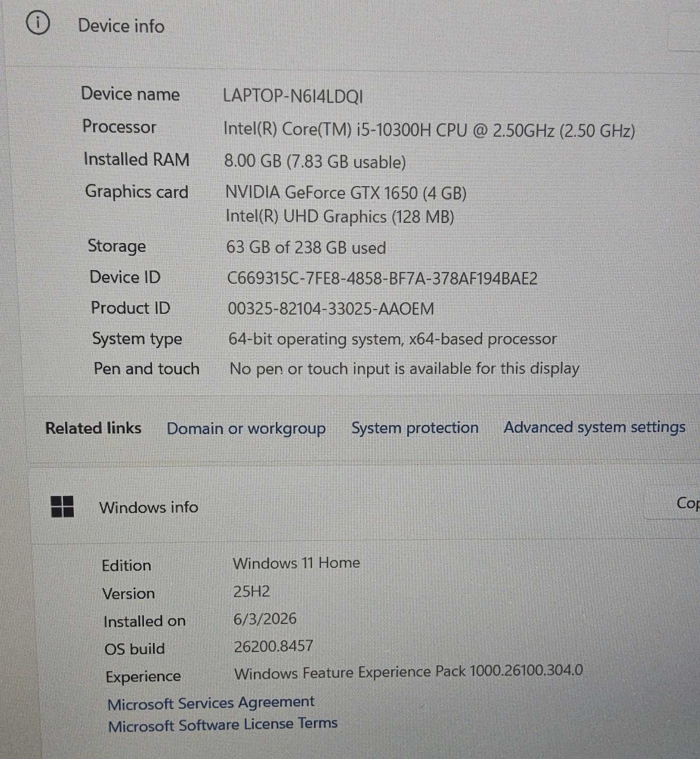The width and height of the screenshot is (700, 759).
Task: Click the Graphics card label
Action: tap(137, 192)
